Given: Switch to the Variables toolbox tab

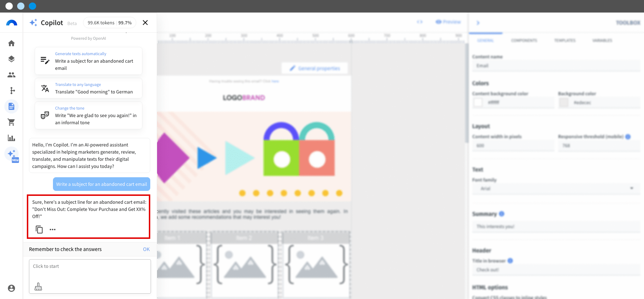Looking at the screenshot, I should pyautogui.click(x=602, y=40).
